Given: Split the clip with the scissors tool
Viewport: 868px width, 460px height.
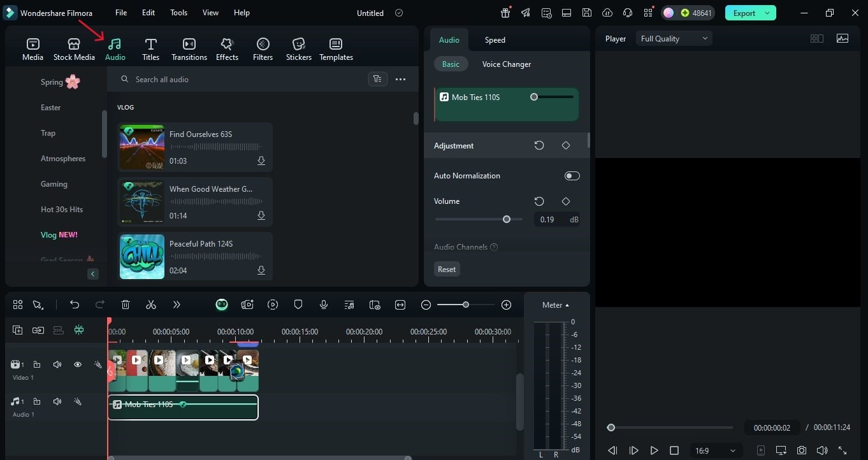Looking at the screenshot, I should (151, 305).
